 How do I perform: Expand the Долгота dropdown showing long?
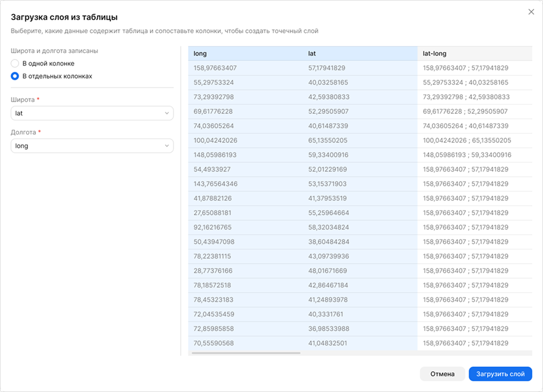(92, 146)
